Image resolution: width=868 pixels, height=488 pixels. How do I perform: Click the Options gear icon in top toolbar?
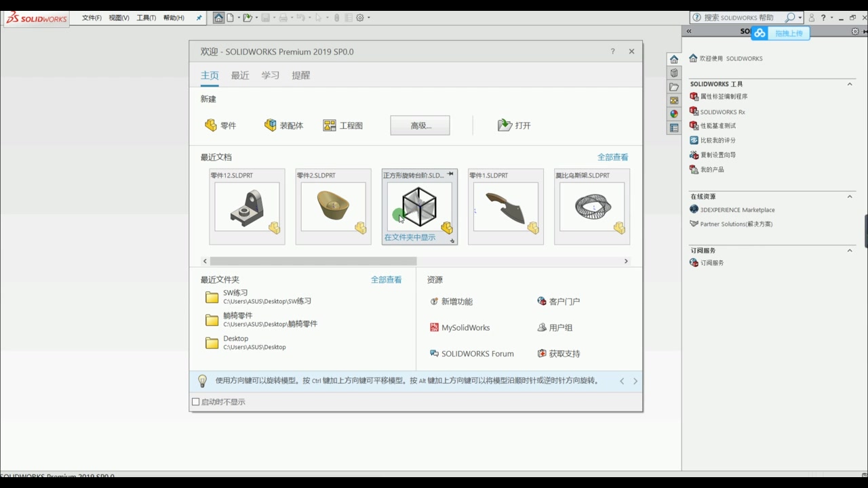click(x=360, y=18)
